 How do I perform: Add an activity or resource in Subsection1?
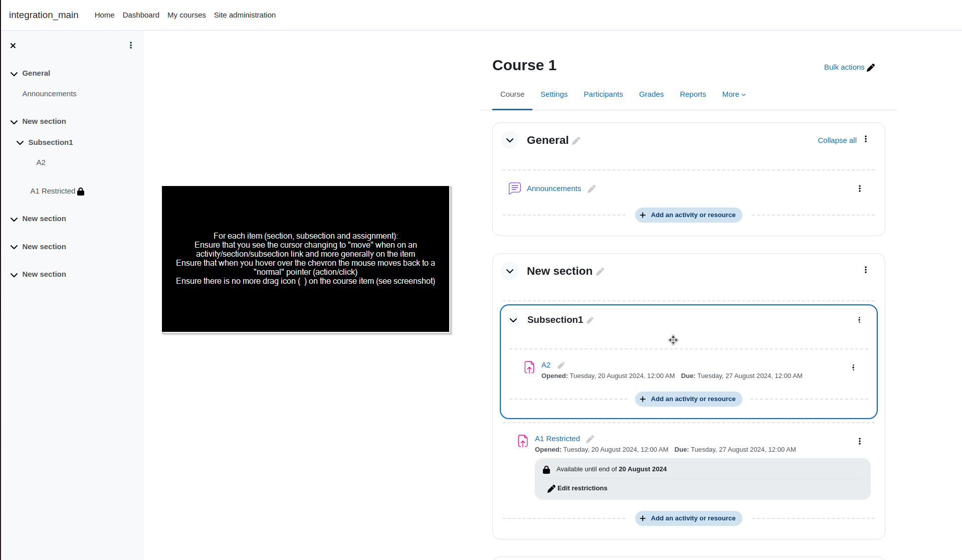coord(688,399)
